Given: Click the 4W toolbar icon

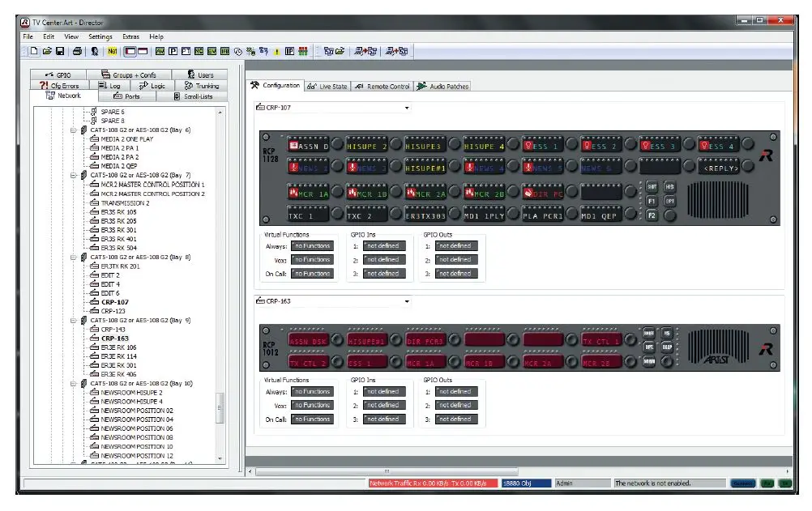Looking at the screenshot, I should click(x=160, y=51).
